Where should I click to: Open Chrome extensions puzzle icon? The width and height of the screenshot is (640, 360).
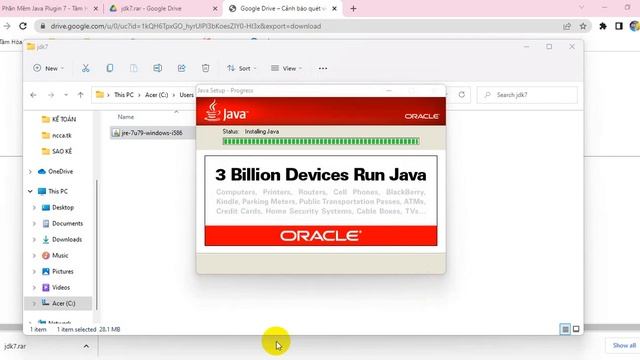pos(603,26)
